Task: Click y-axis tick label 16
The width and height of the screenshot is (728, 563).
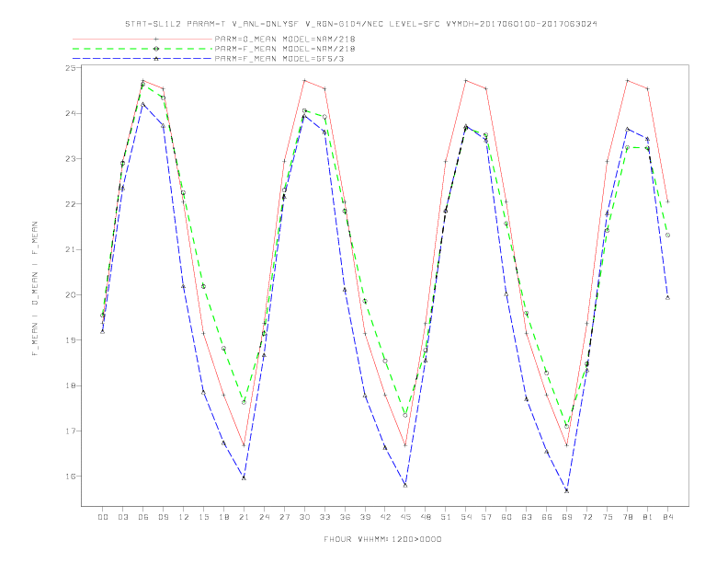Action: tap(70, 477)
